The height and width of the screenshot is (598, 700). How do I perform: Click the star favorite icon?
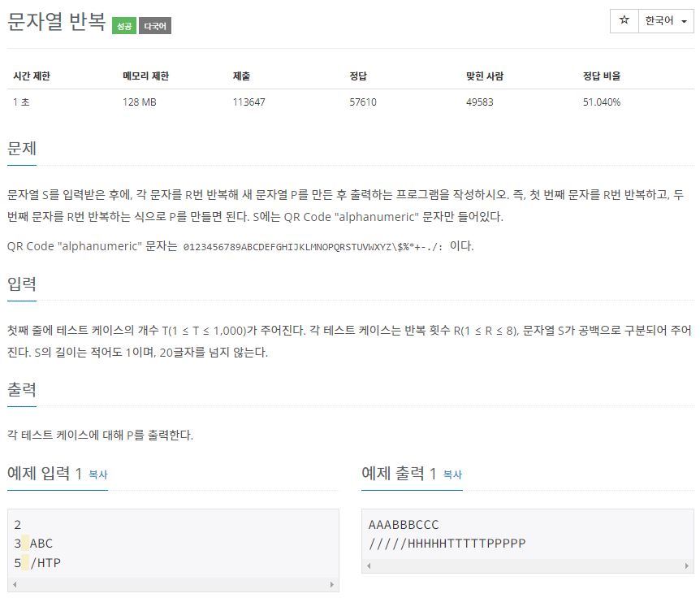coord(624,20)
